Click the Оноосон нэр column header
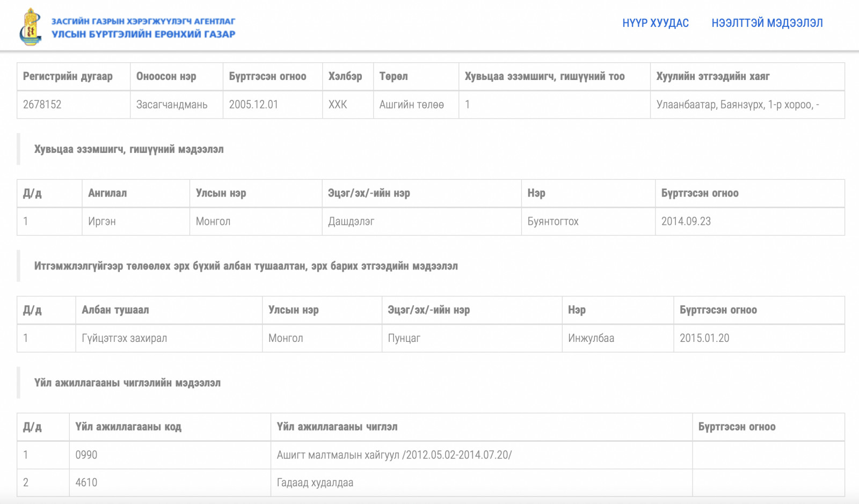The image size is (859, 504). pyautogui.click(x=166, y=76)
